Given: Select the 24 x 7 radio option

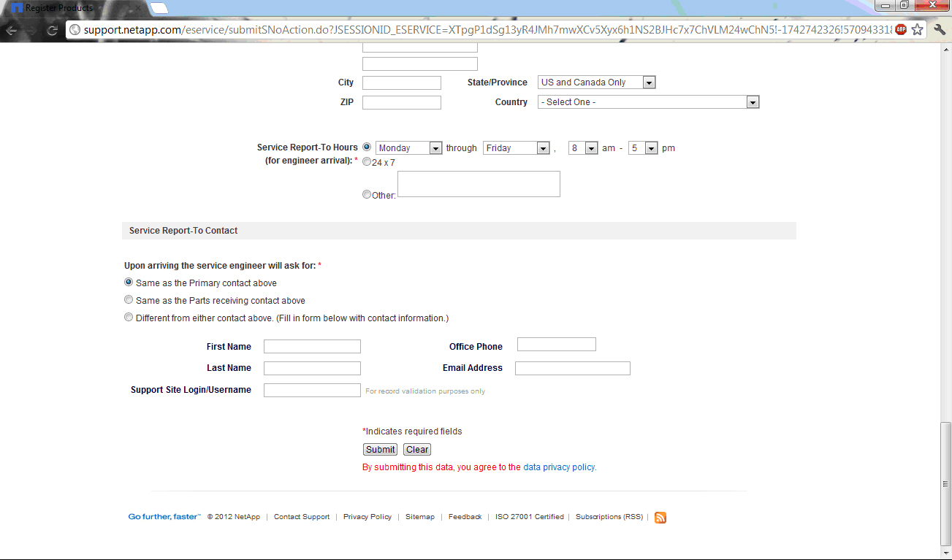Looking at the screenshot, I should pos(367,162).
